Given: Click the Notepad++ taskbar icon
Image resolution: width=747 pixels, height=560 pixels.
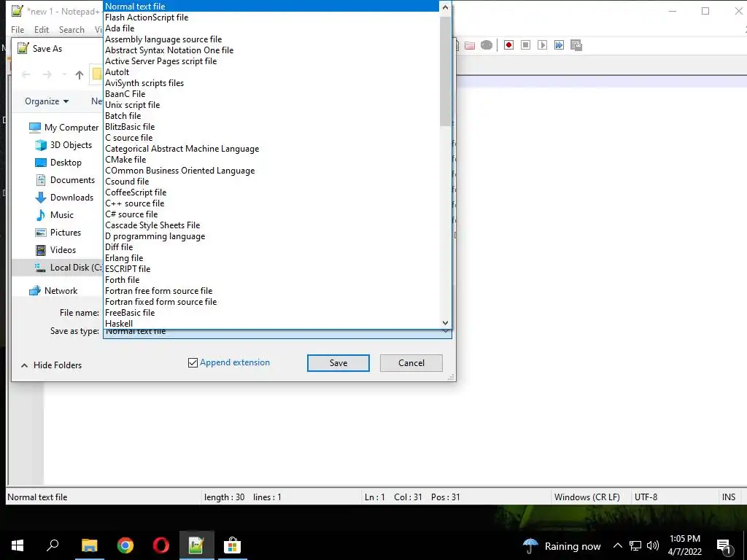Looking at the screenshot, I should (196, 545).
